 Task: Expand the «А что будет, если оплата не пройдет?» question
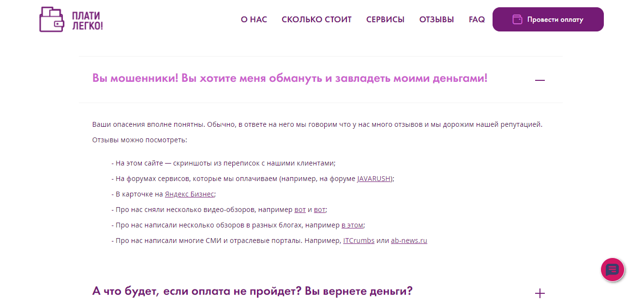539,292
